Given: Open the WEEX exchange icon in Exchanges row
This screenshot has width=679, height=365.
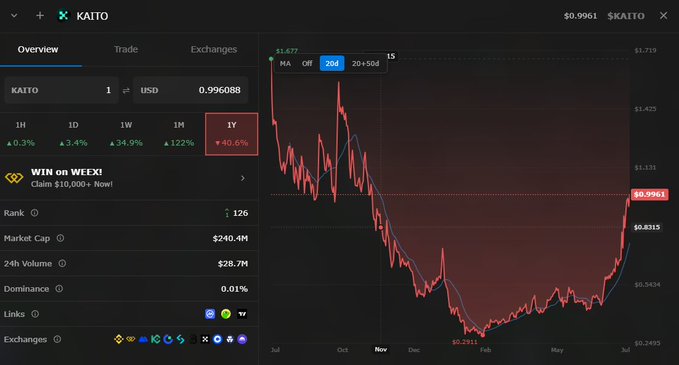Looking at the screenshot, I should point(130,339).
